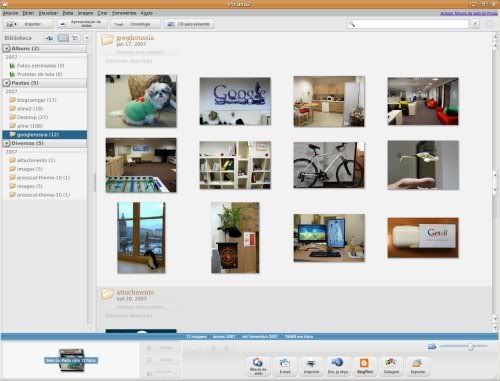Open the library view options dropdown

click(87, 38)
